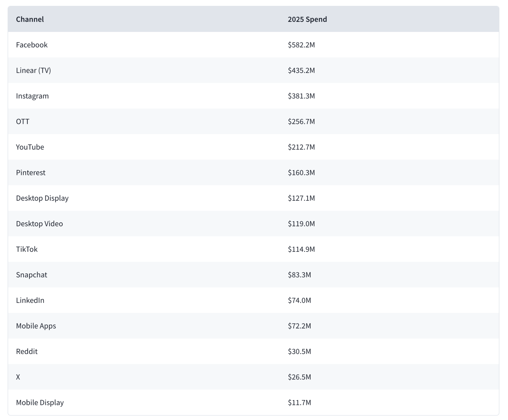Click the OTT channel cell

click(x=23, y=121)
